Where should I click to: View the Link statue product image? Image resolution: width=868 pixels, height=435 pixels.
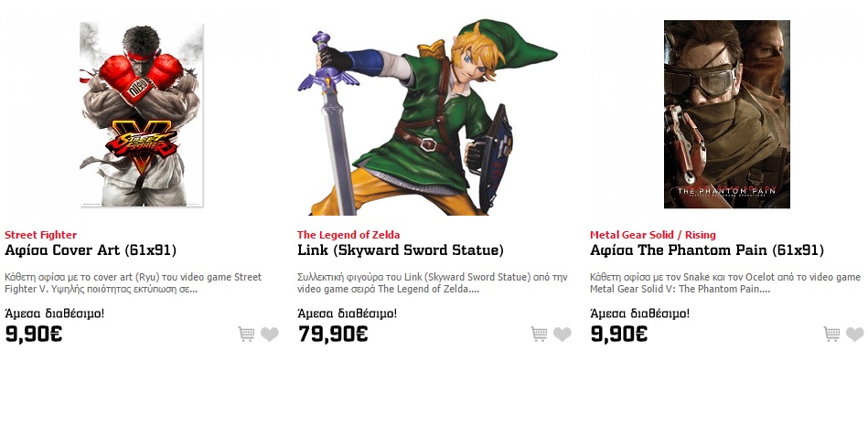click(426, 117)
